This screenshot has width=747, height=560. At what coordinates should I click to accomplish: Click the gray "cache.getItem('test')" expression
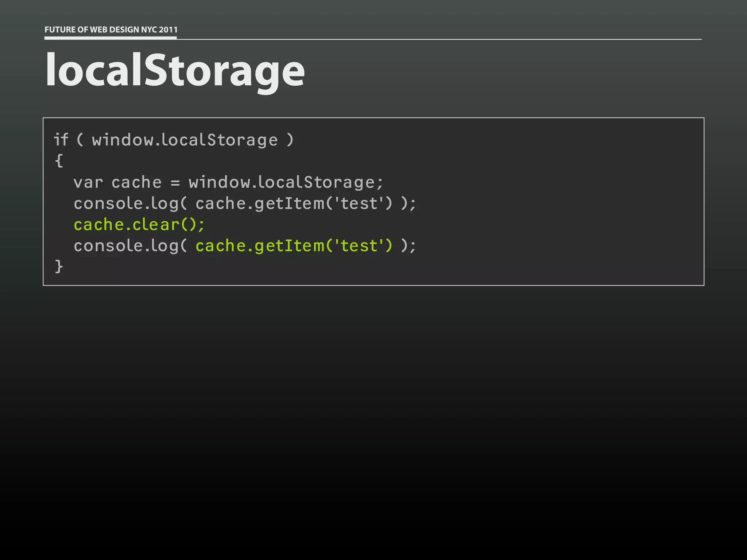coord(294,203)
